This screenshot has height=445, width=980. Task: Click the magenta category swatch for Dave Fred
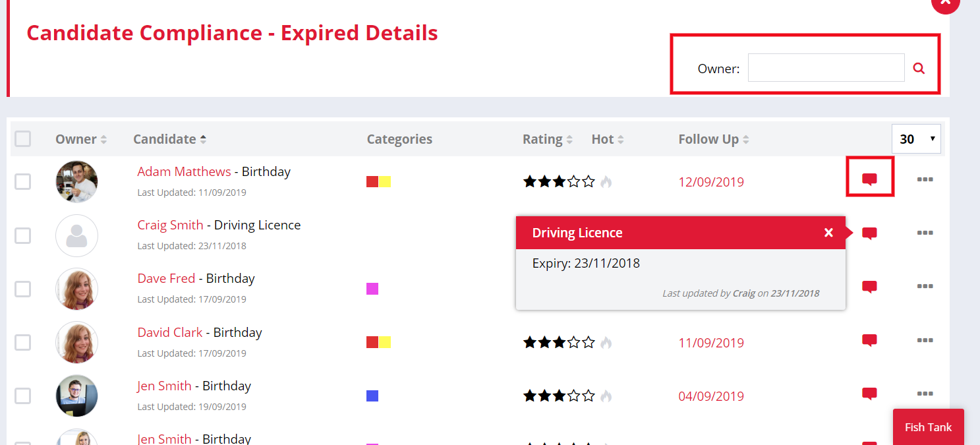[372, 289]
